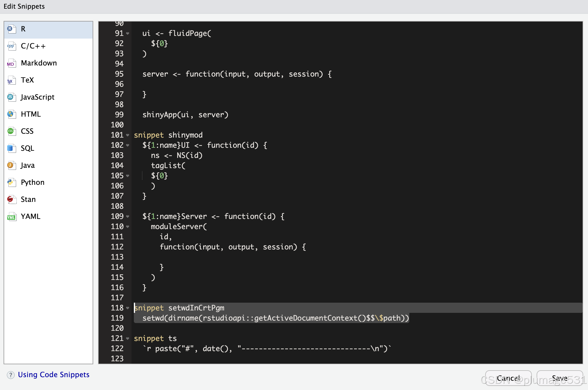Collapse the ts snippet at line 121

[x=128, y=338]
